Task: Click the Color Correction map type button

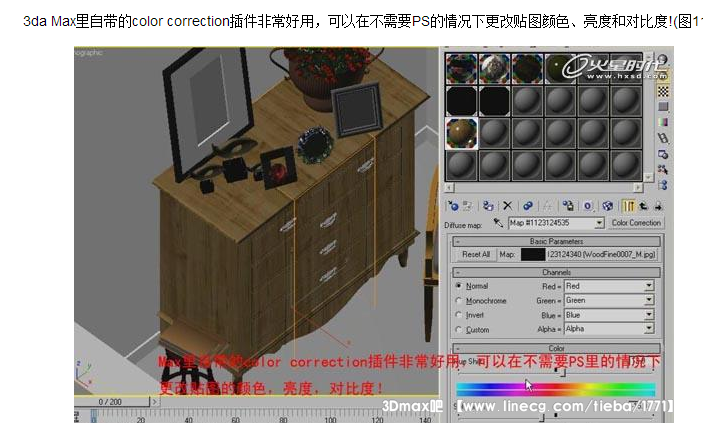Action: tap(636, 223)
